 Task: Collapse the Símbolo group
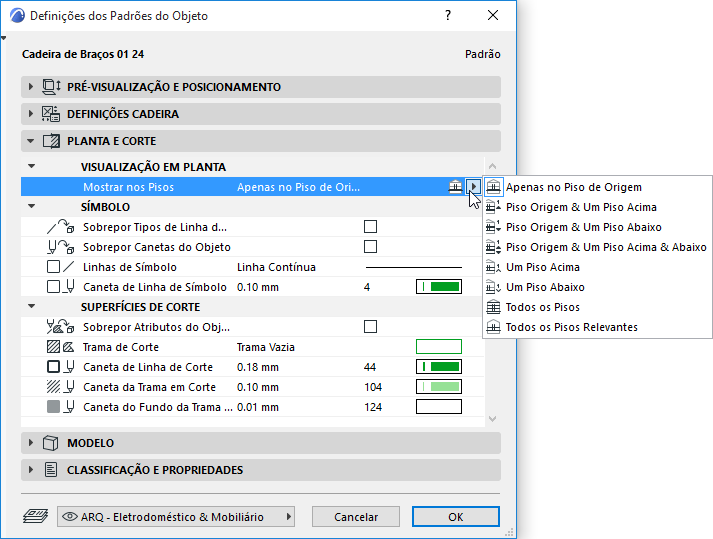point(31,207)
